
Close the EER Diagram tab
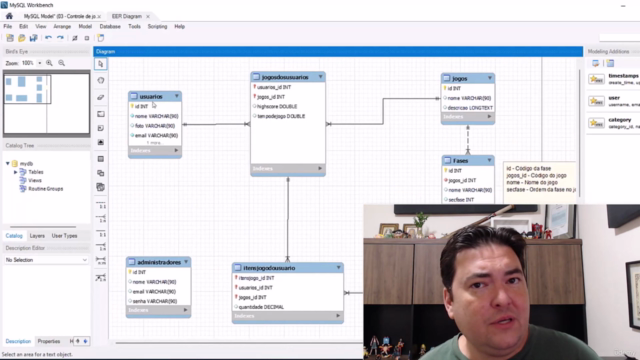pos(148,16)
